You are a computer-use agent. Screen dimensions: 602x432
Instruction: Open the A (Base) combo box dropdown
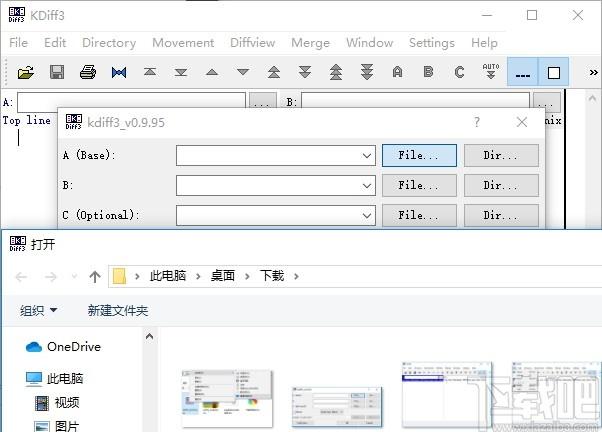[x=367, y=156]
